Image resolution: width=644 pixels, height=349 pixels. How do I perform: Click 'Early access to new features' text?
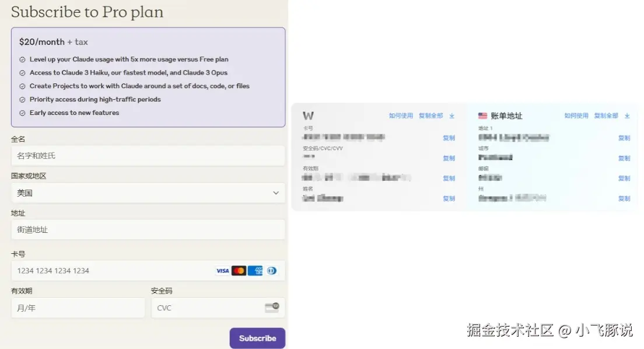74,113
